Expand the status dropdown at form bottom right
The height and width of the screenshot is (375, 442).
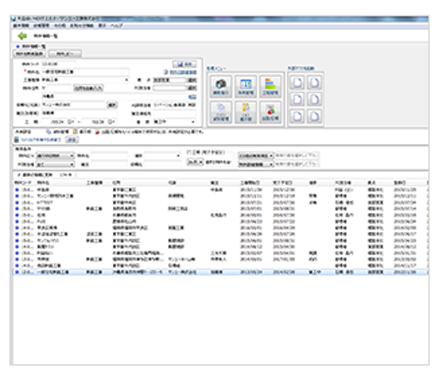pos(193,122)
